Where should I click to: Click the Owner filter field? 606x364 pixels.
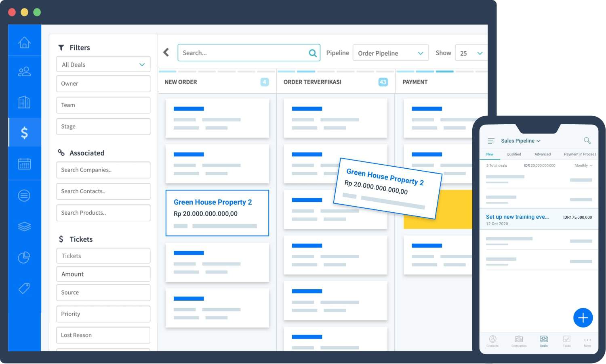coord(103,84)
